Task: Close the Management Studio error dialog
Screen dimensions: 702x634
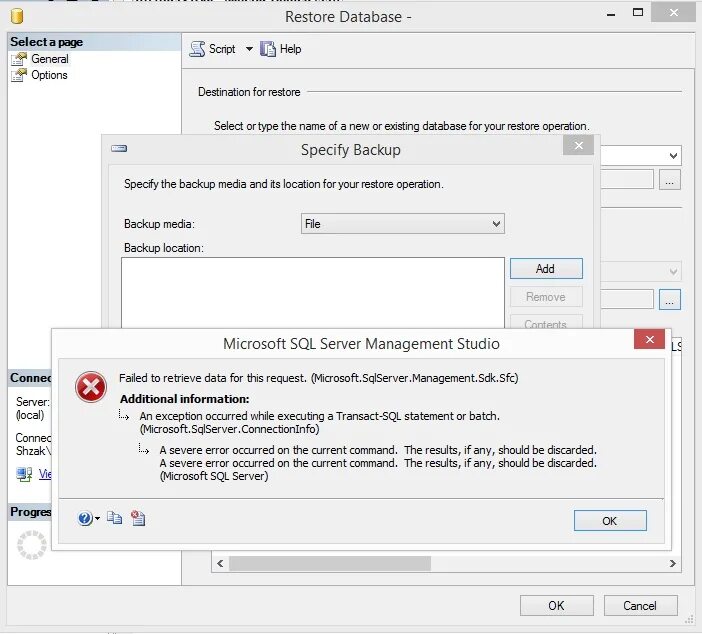Action: click(x=649, y=339)
